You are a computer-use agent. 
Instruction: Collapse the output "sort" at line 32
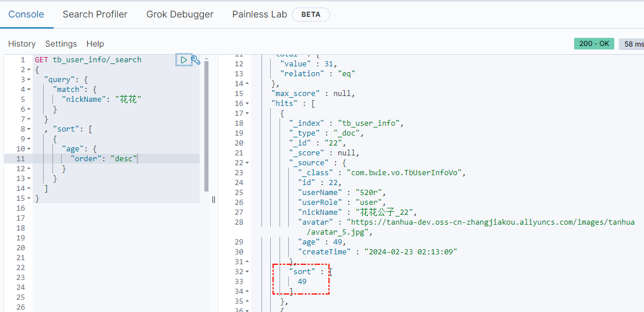click(x=247, y=271)
